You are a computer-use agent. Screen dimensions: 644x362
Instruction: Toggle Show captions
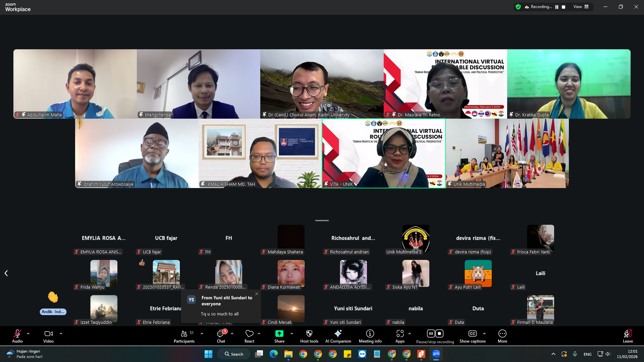pyautogui.click(x=472, y=336)
